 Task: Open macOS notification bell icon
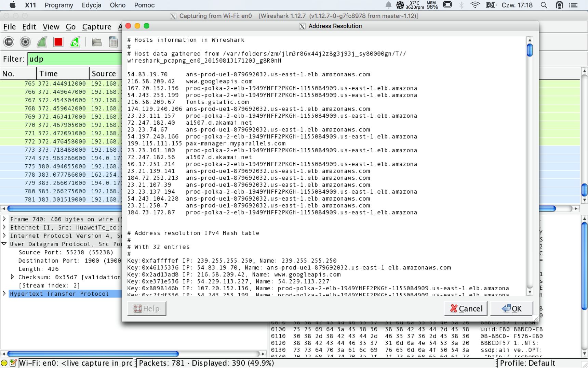[388, 5]
